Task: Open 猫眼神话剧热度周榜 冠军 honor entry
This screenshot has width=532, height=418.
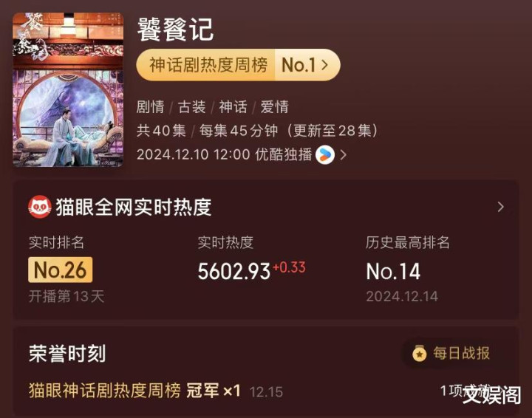Action: (x=134, y=391)
